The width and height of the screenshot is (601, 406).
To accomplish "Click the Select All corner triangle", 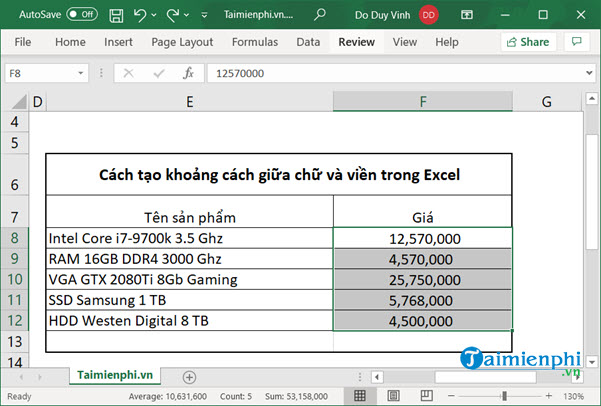I will (x=19, y=102).
